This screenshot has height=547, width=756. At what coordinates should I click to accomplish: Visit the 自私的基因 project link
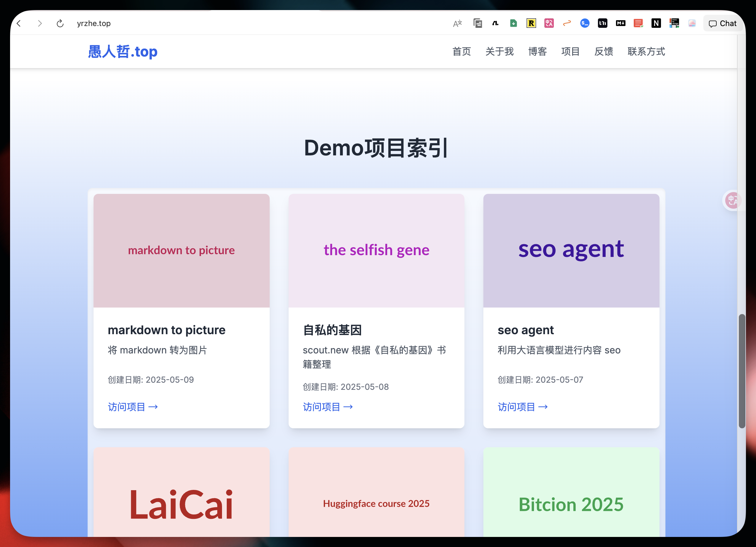328,407
